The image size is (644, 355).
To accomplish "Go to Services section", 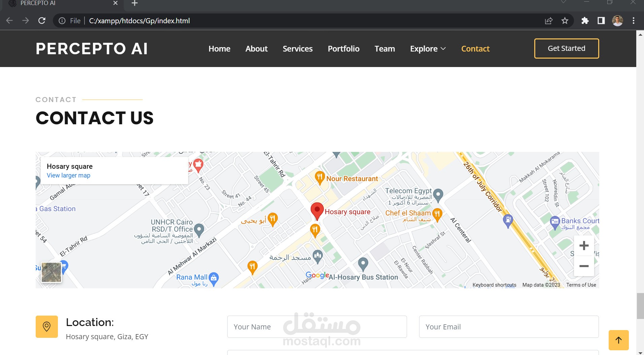I will tap(298, 49).
